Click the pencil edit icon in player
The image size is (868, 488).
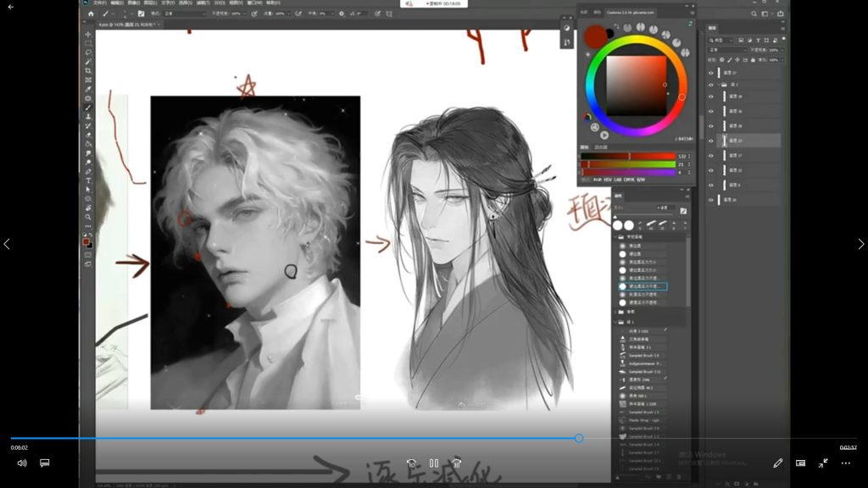[777, 463]
